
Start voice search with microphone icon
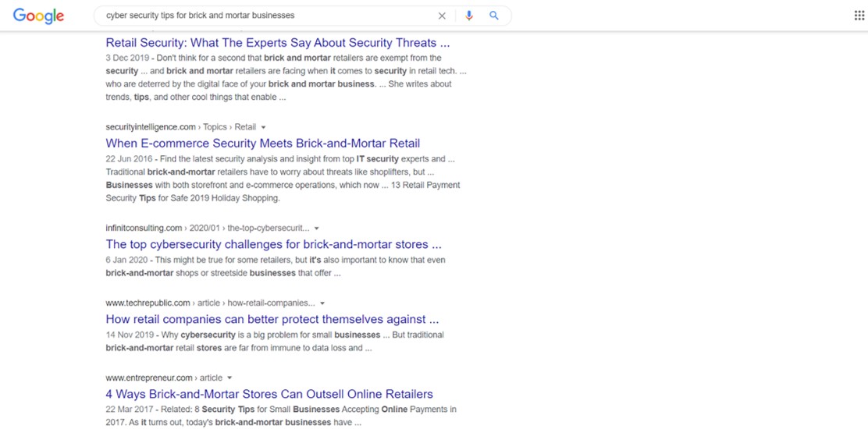tap(469, 16)
